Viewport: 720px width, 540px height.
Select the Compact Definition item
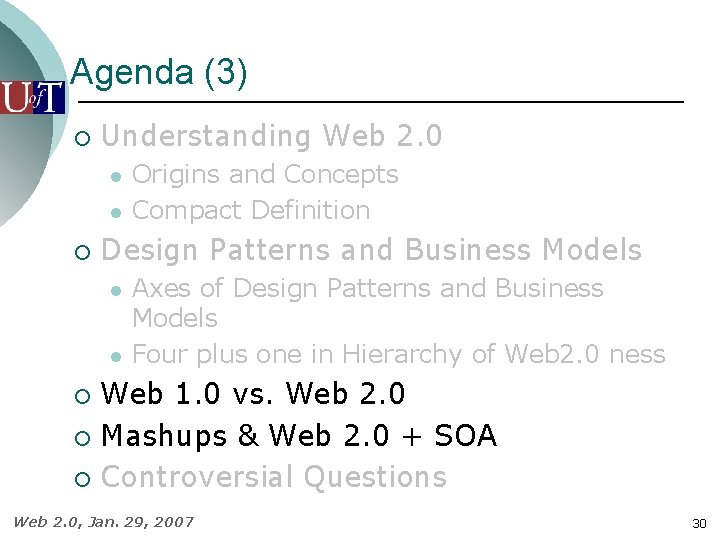click(x=251, y=211)
